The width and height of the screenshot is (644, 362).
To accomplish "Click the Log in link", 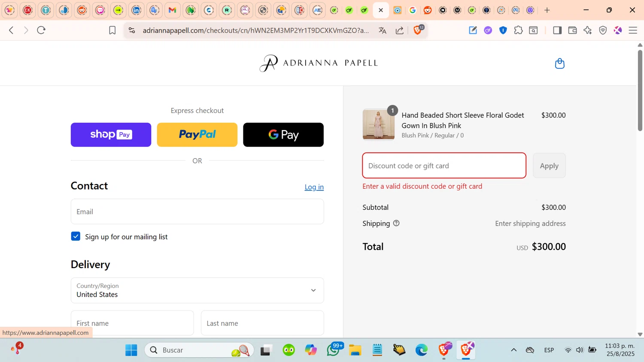I will 314,187.
